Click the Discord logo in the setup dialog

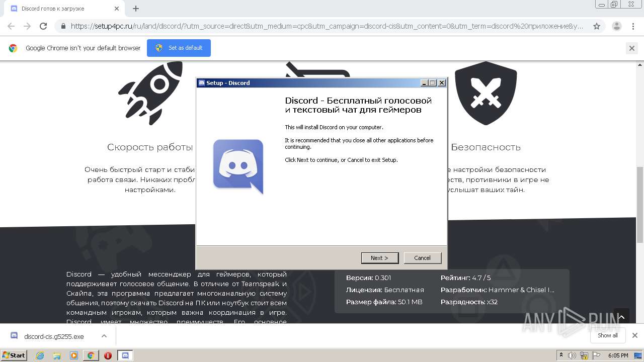[238, 166]
